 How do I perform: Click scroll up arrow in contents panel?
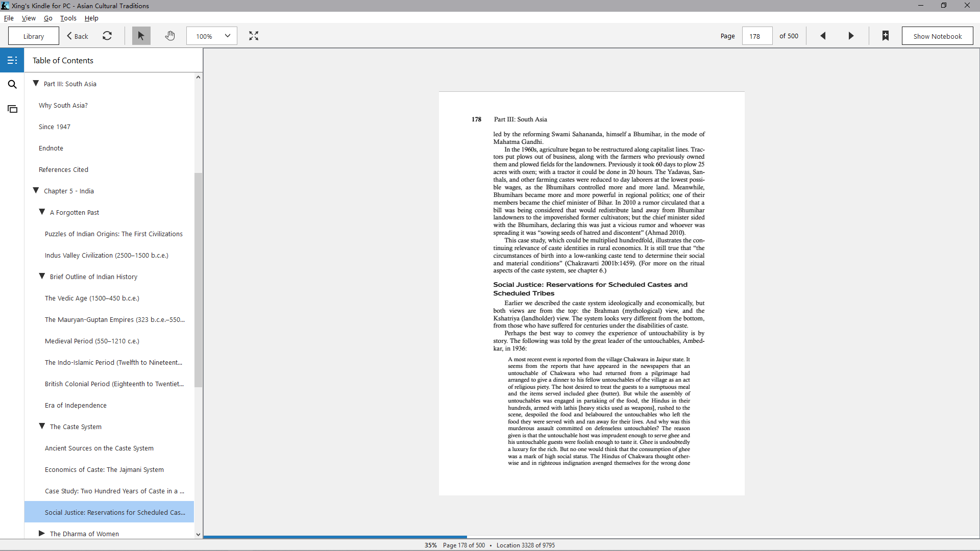pyautogui.click(x=198, y=77)
